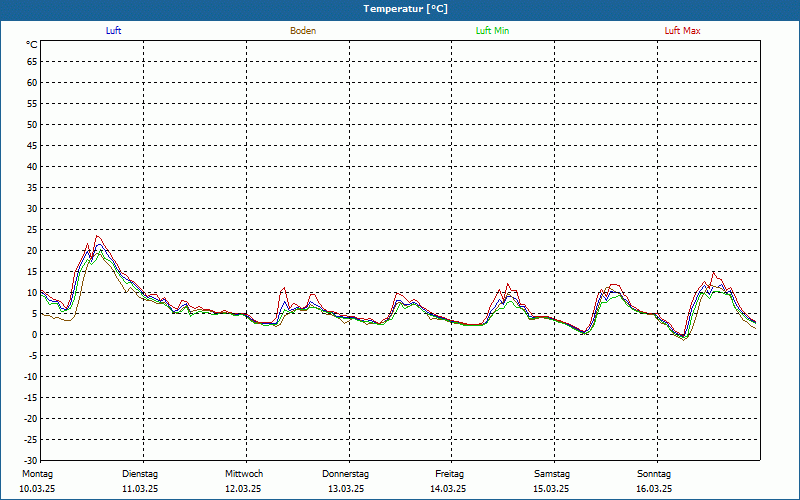
Task: Click the 0 y-axis value
Action: 35,335
